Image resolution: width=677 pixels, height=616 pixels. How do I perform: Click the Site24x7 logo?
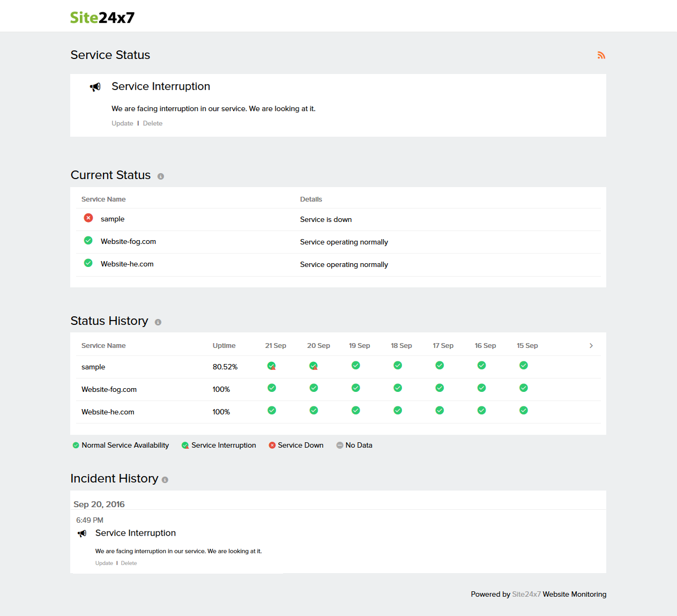[102, 18]
